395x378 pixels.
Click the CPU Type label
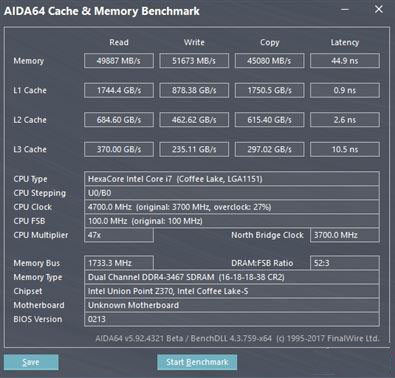click(30, 179)
